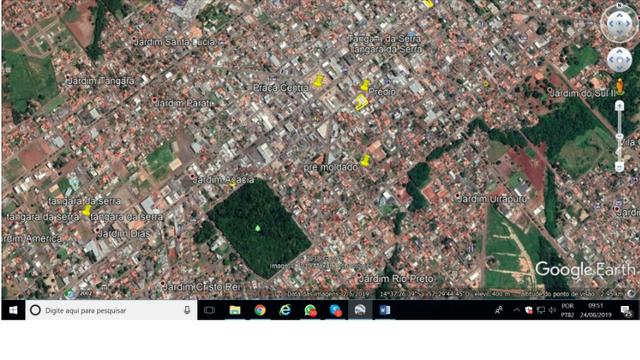
Task: Click the microphone icon in taskbar search
Action: click(x=187, y=311)
